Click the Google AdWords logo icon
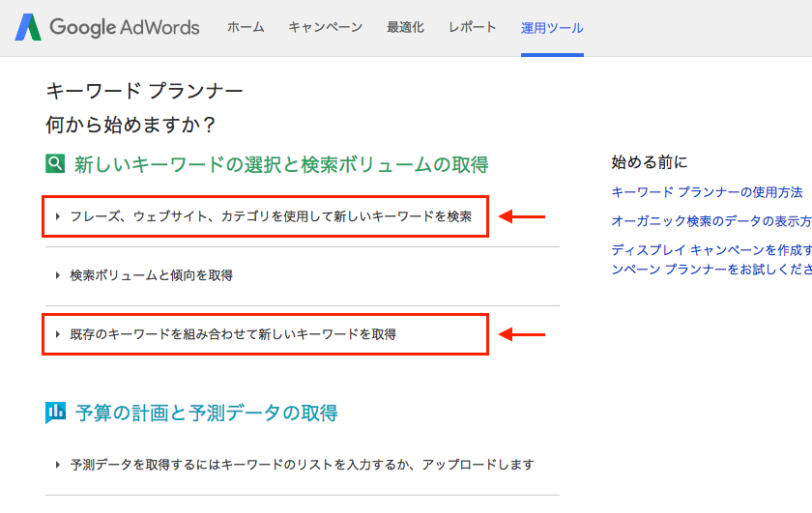 pos(28,27)
